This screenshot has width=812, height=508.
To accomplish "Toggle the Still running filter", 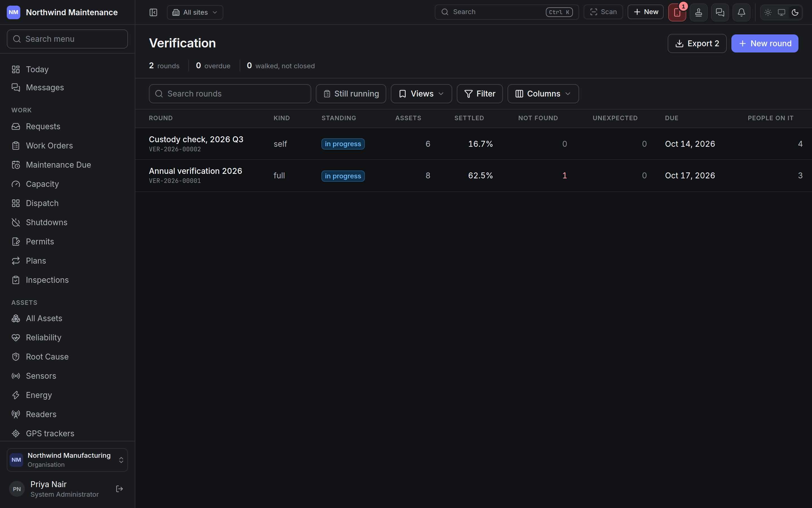I will point(351,94).
